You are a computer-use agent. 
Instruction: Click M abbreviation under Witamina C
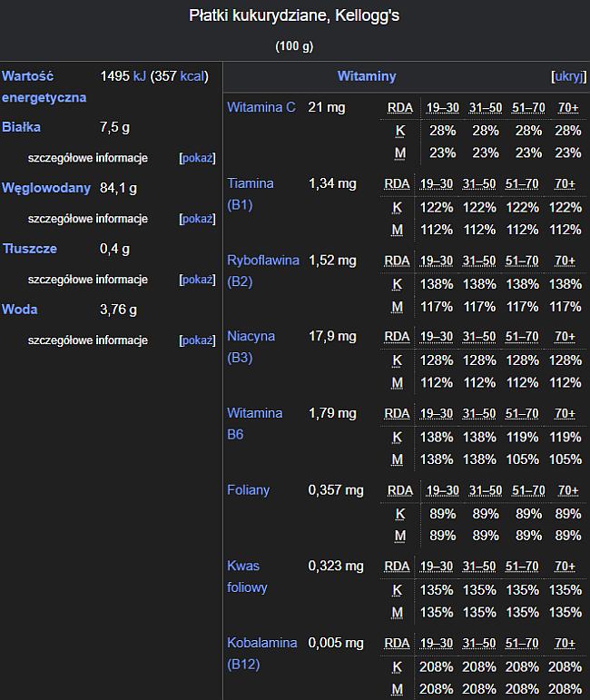click(x=400, y=153)
